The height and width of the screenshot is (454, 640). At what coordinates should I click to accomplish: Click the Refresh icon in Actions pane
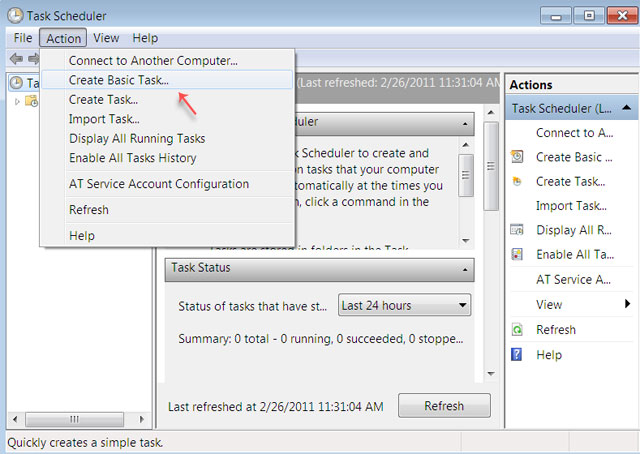tap(517, 329)
